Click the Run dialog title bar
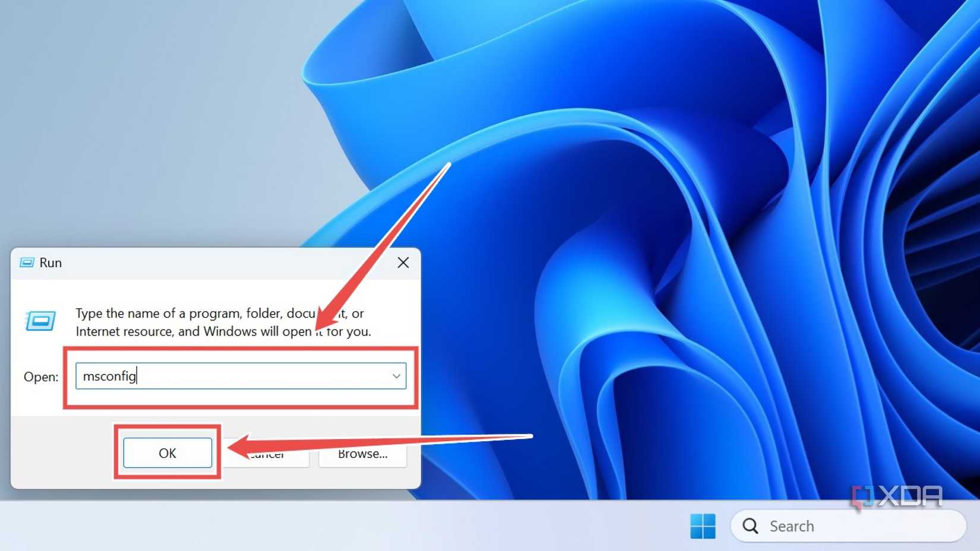 pos(178,262)
